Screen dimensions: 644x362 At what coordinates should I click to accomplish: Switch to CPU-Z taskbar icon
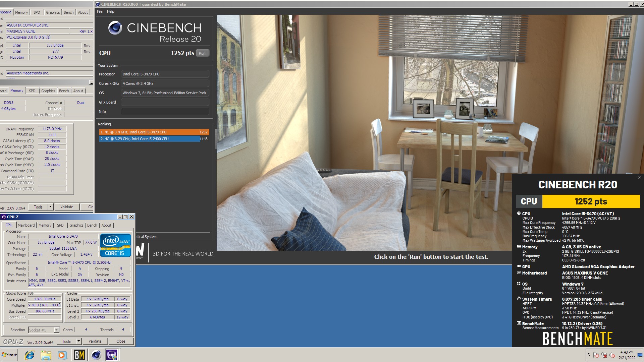(112, 355)
